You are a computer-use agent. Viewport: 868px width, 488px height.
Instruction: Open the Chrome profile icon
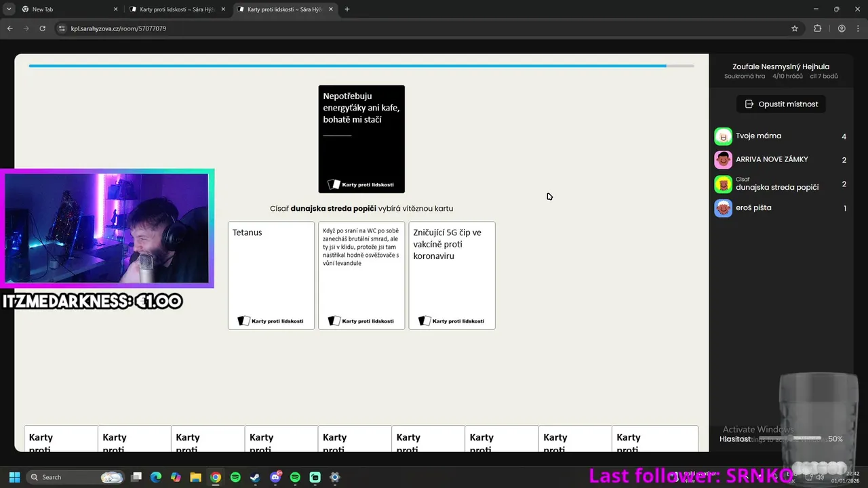click(842, 28)
